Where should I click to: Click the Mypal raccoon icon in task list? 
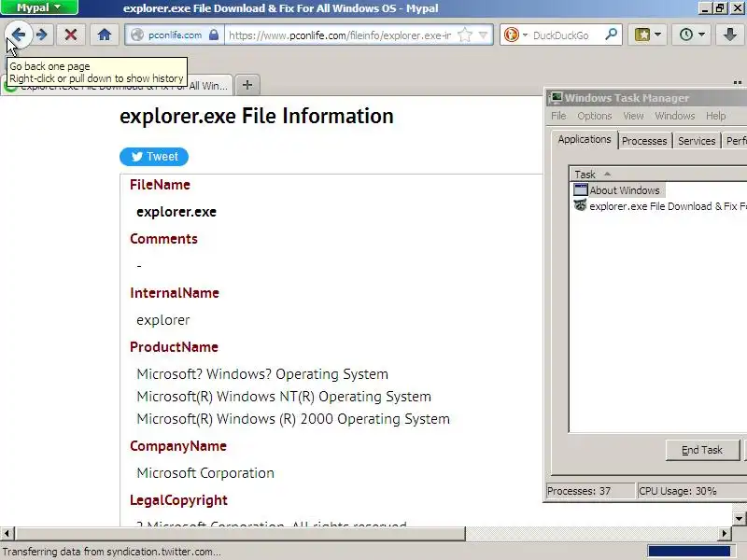pyautogui.click(x=580, y=205)
